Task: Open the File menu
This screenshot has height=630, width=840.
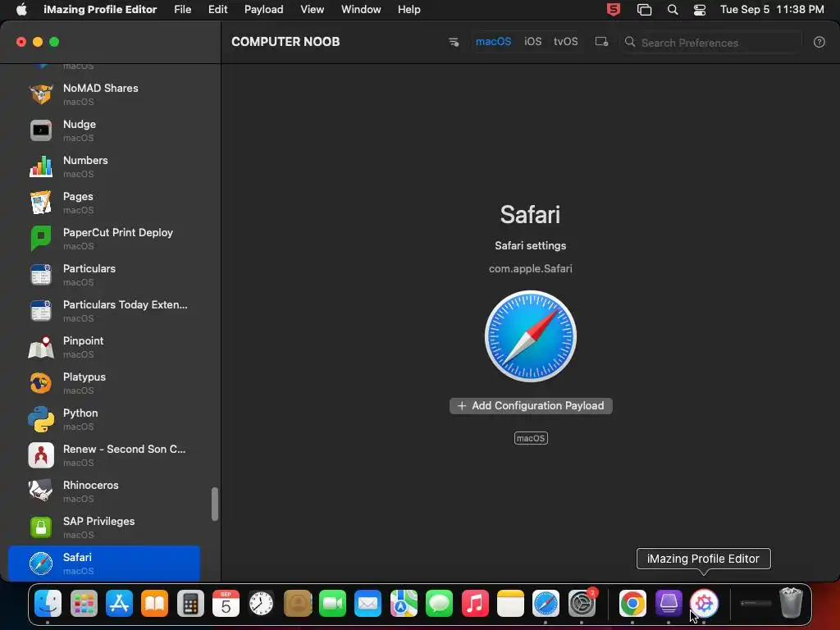Action: click(183, 10)
